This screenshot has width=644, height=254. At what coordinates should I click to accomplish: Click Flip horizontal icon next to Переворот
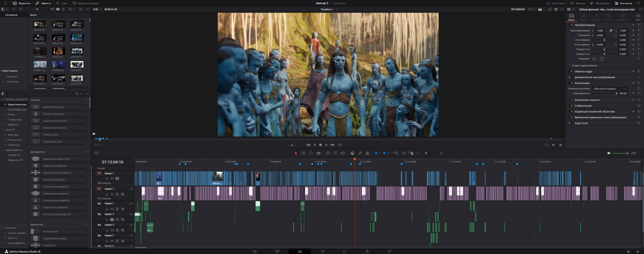594,59
